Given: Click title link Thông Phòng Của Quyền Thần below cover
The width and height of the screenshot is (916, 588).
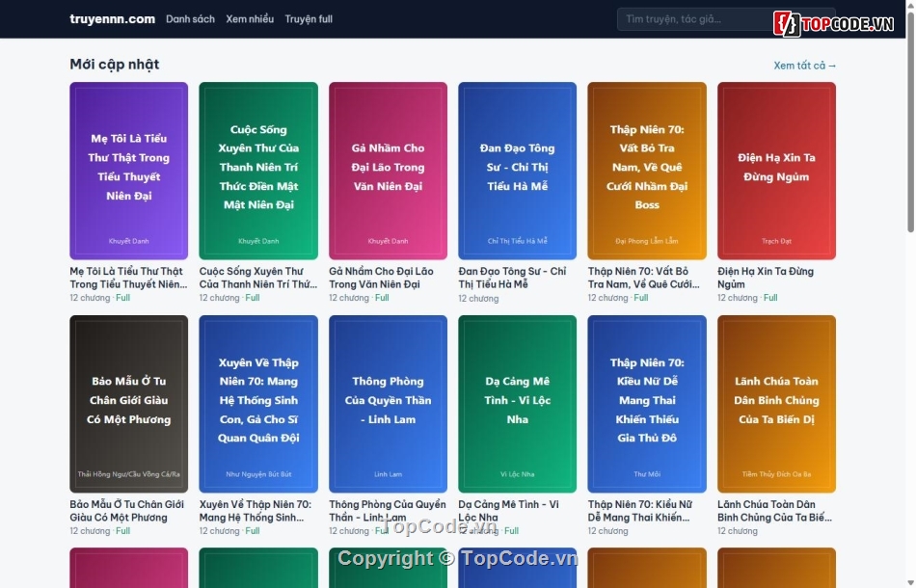Looking at the screenshot, I should coord(388,511).
